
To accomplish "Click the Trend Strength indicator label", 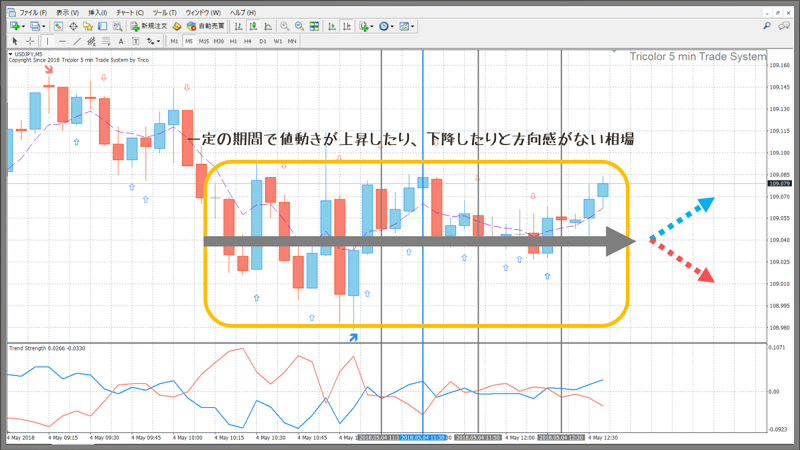I will pos(47,348).
